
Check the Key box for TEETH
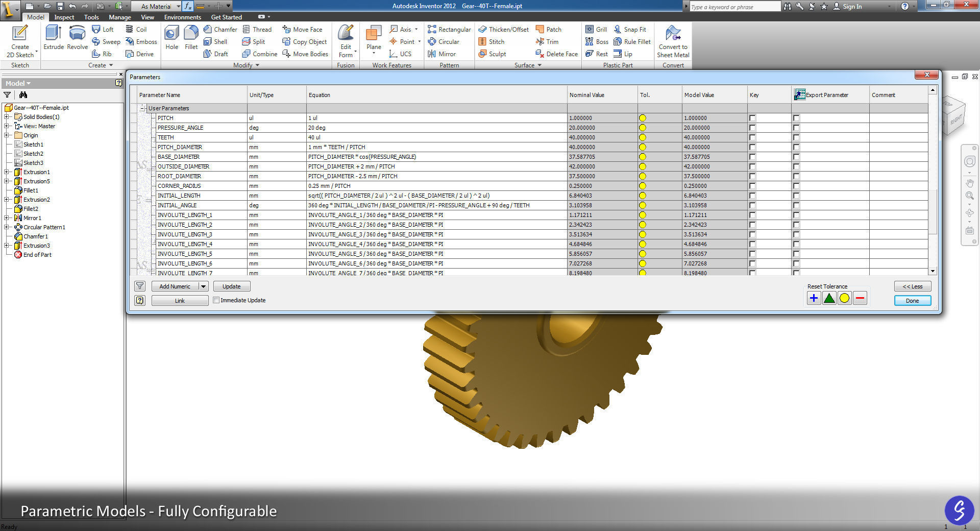coord(752,137)
